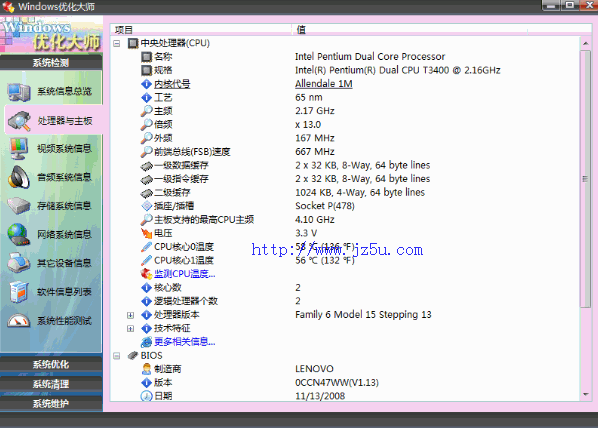This screenshot has height=428, width=598.
Task: Select the BIOS 版本 row
Action: [x=345, y=383]
